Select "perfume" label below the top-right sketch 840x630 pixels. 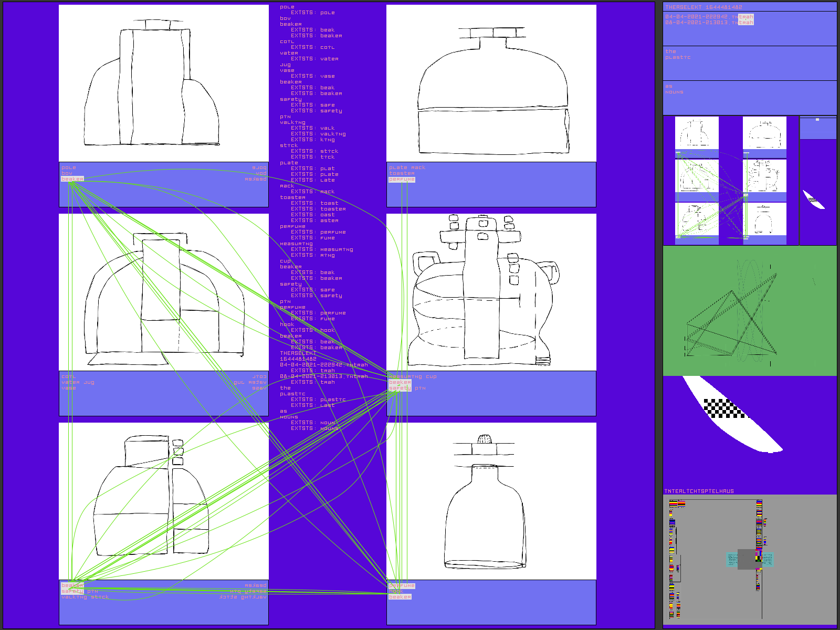pyautogui.click(x=402, y=180)
